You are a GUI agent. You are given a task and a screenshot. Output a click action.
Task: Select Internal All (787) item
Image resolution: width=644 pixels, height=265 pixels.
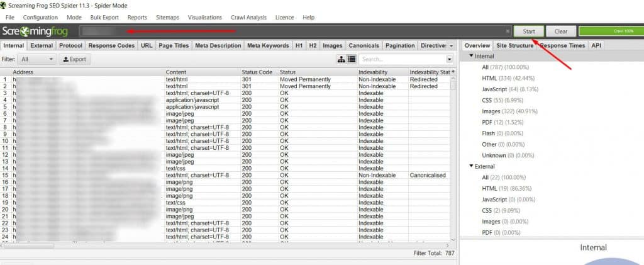(505, 67)
